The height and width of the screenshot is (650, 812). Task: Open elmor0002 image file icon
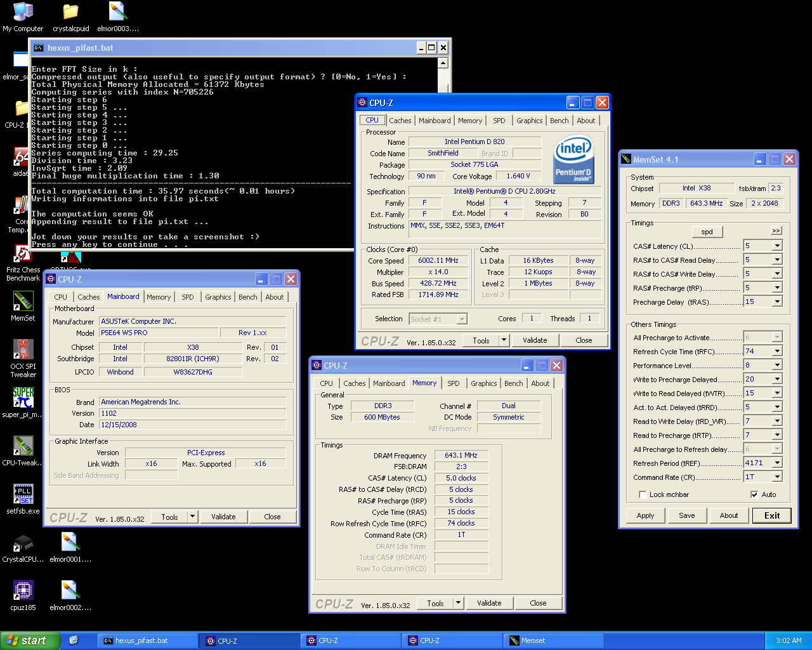(x=70, y=595)
